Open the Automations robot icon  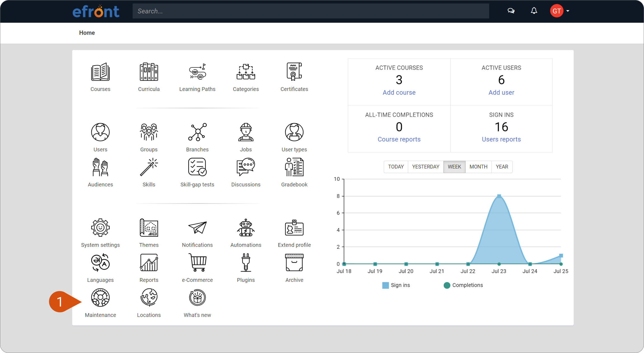246,227
